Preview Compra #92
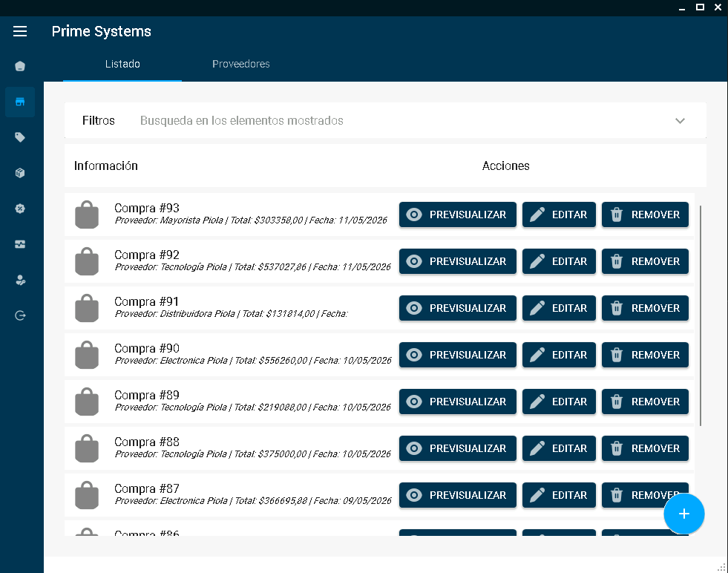The image size is (728, 573). pyautogui.click(x=458, y=261)
